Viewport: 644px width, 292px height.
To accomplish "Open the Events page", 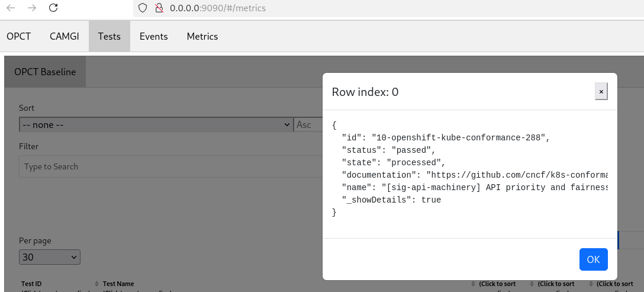I will (x=154, y=36).
